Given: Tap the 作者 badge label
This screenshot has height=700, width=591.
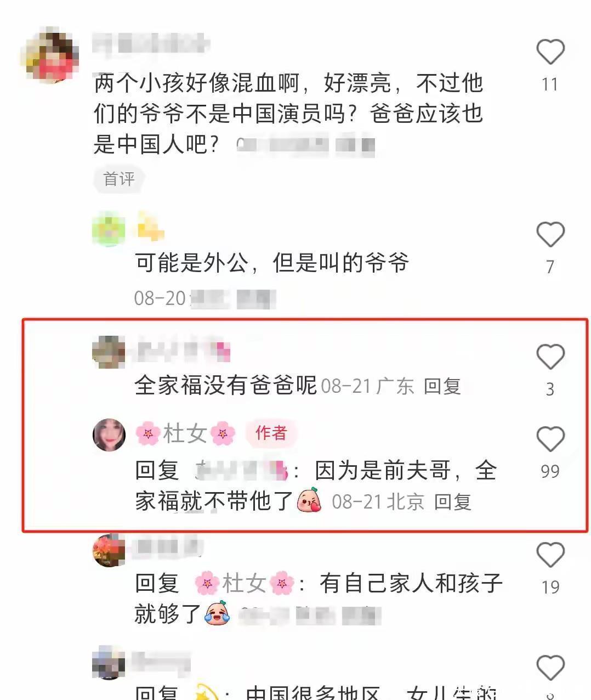Looking at the screenshot, I should click(271, 433).
